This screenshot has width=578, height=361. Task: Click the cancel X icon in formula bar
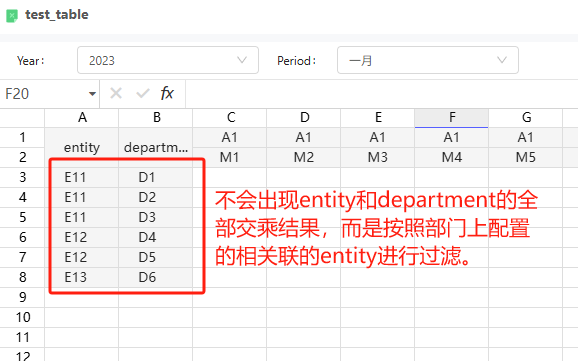[116, 94]
